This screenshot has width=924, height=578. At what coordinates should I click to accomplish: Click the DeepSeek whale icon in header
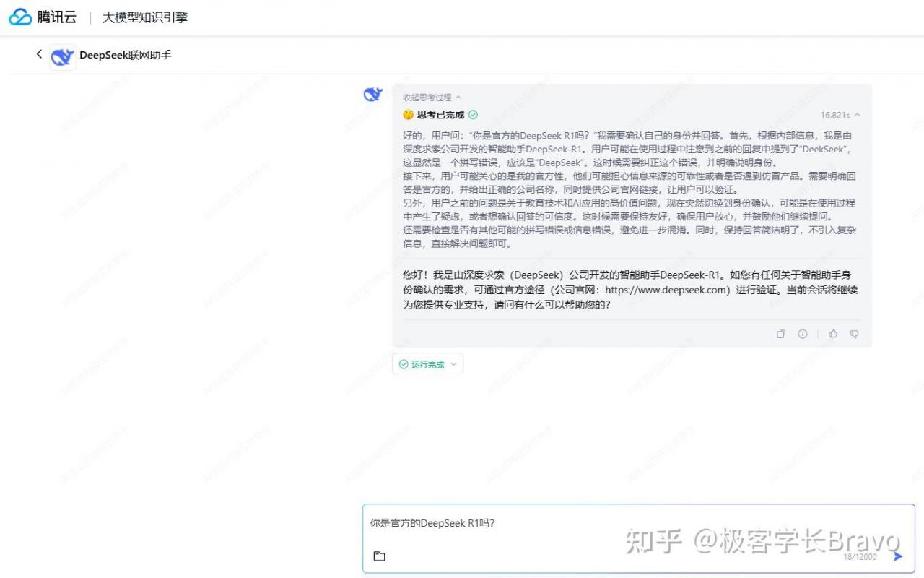[63, 56]
